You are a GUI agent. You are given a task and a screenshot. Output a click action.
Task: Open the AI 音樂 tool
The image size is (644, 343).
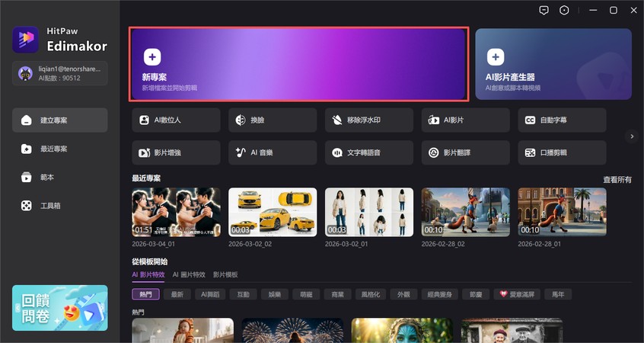point(273,152)
